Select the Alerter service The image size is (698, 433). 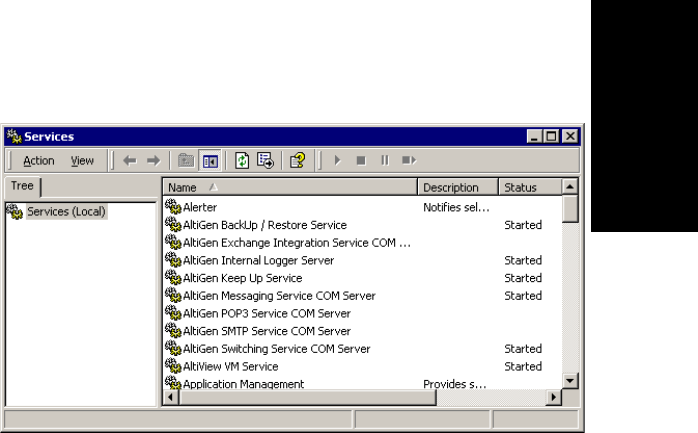(200, 207)
